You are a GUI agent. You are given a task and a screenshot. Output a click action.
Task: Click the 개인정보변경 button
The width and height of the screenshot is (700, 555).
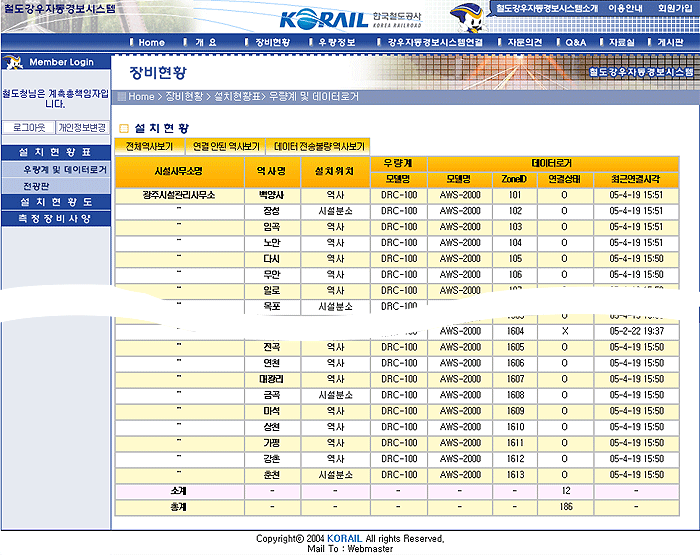(x=82, y=128)
